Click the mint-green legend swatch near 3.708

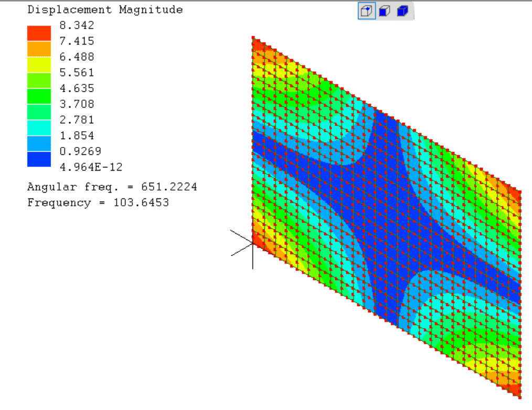(x=39, y=112)
